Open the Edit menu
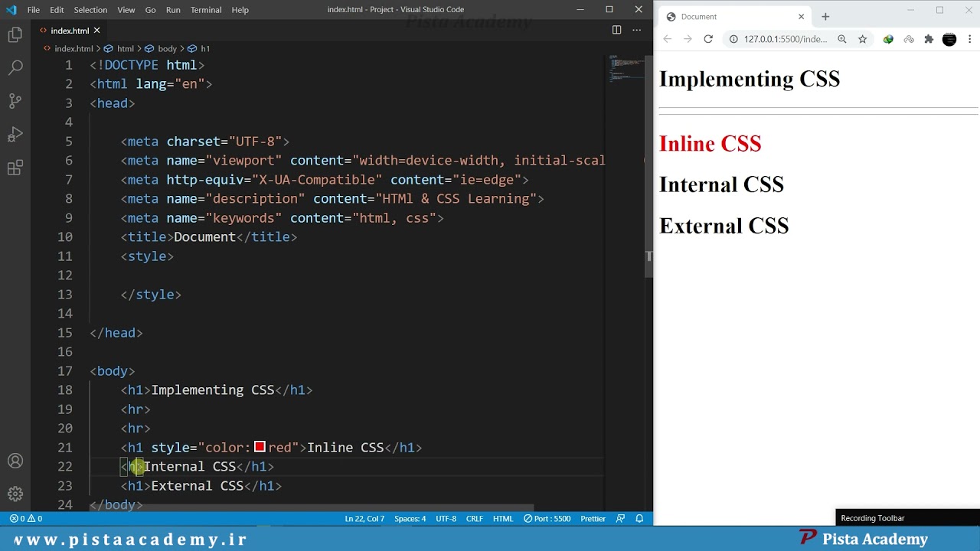980x551 pixels. click(x=57, y=10)
